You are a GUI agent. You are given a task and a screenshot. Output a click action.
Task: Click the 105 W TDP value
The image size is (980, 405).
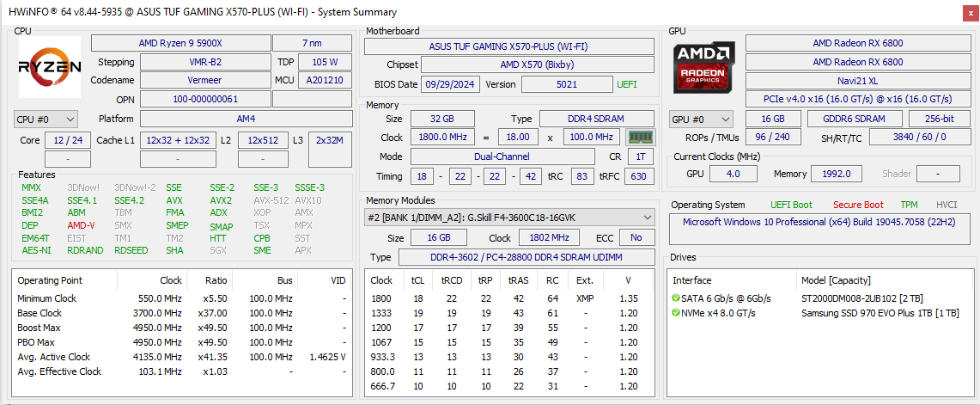click(x=325, y=62)
